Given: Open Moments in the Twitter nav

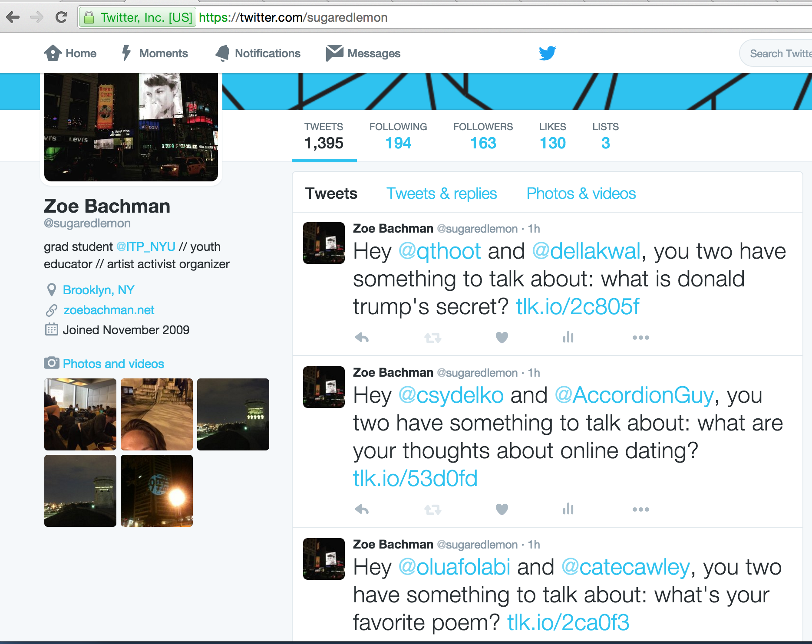Looking at the screenshot, I should point(155,53).
